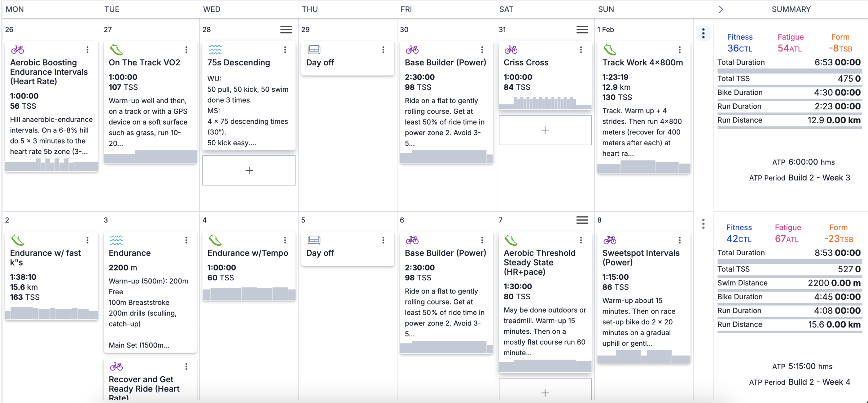This screenshot has width=868, height=403.
Task: Open the Aerobic Threshold Steady State workout
Action: [x=539, y=262]
